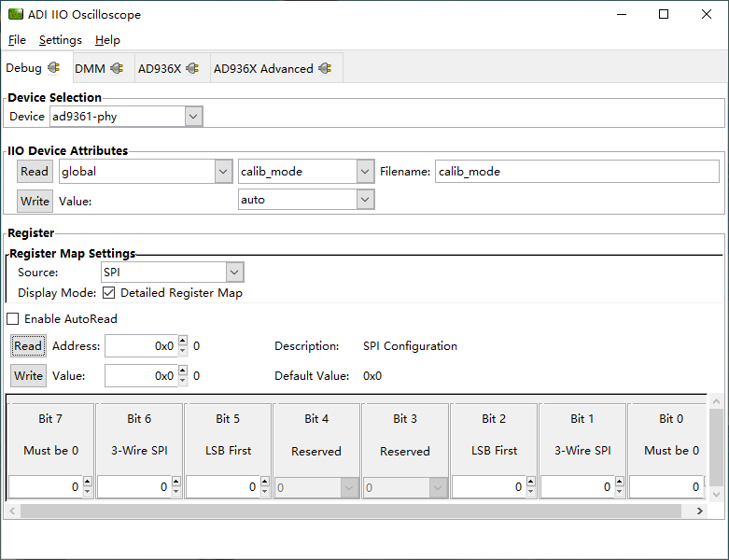This screenshot has height=560, width=729.
Task: Increment the register Address spinner
Action: pos(183,340)
